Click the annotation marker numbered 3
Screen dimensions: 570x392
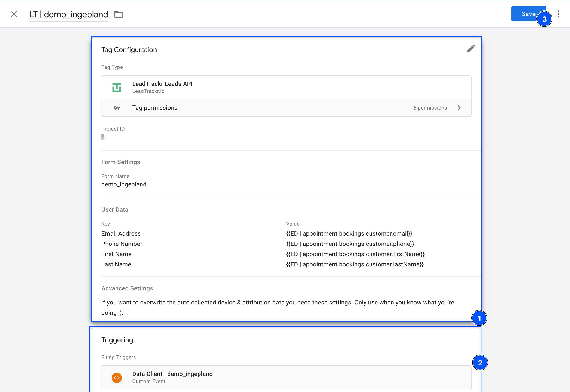click(544, 19)
